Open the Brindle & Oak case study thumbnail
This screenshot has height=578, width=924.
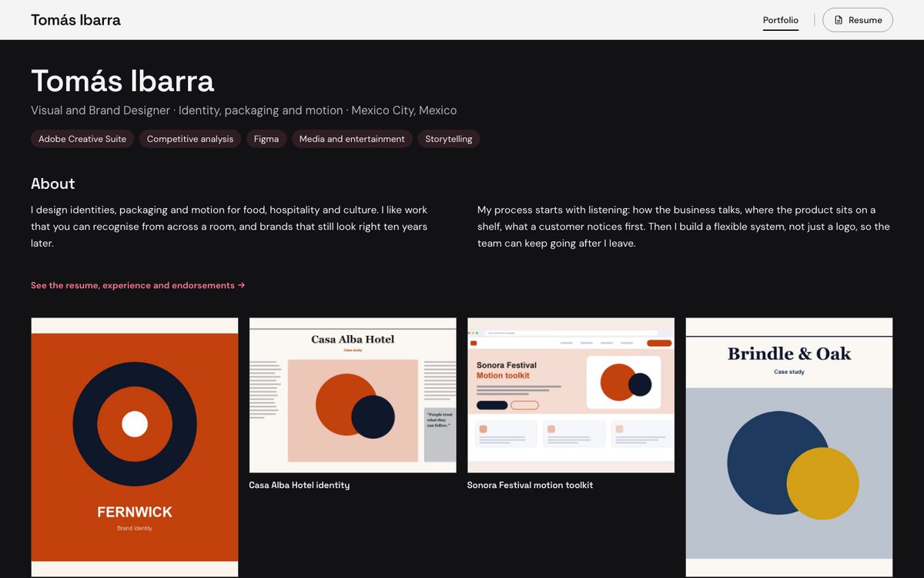(x=789, y=447)
